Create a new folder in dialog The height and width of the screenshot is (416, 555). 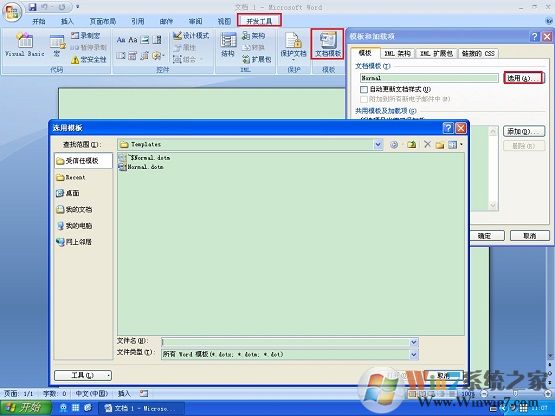[x=440, y=144]
